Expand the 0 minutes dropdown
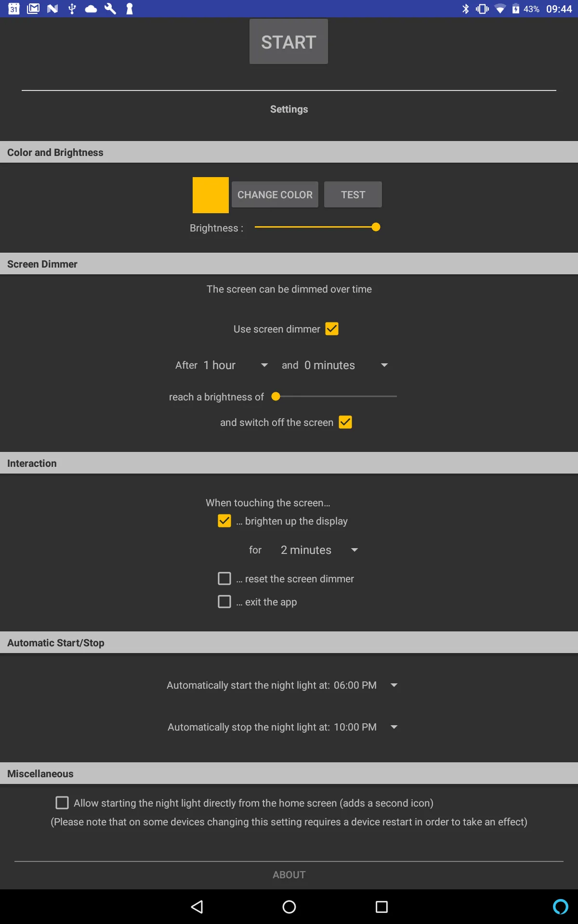This screenshot has height=924, width=578. (345, 365)
